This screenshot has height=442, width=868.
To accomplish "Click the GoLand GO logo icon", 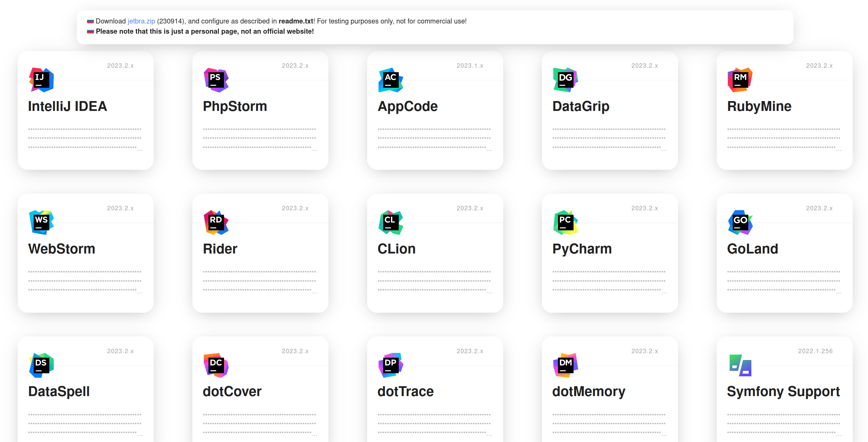I will [x=740, y=223].
